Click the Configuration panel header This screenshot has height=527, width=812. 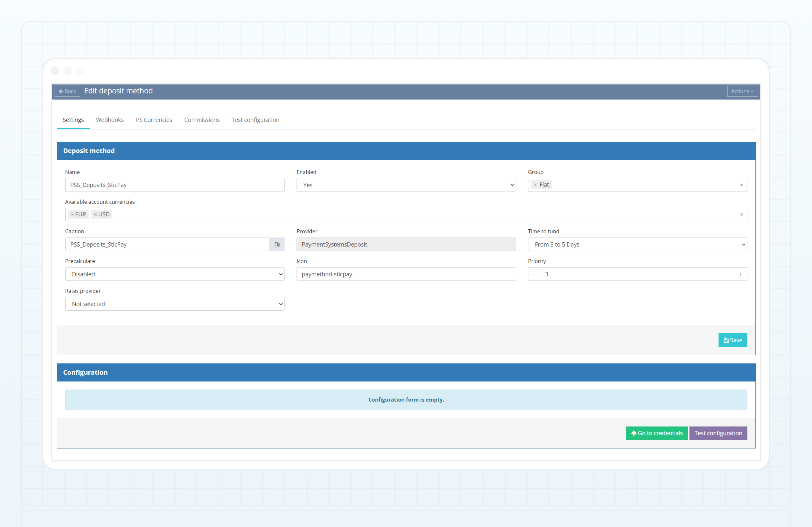pos(406,372)
